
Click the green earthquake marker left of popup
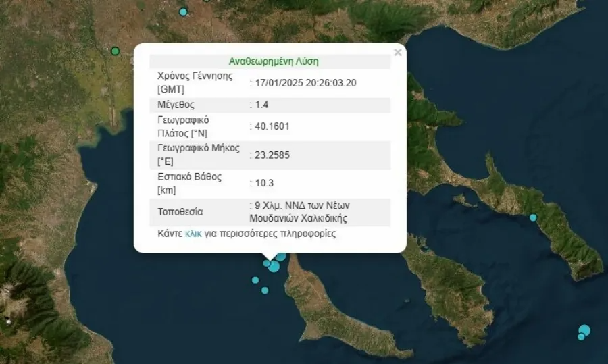[115, 51]
